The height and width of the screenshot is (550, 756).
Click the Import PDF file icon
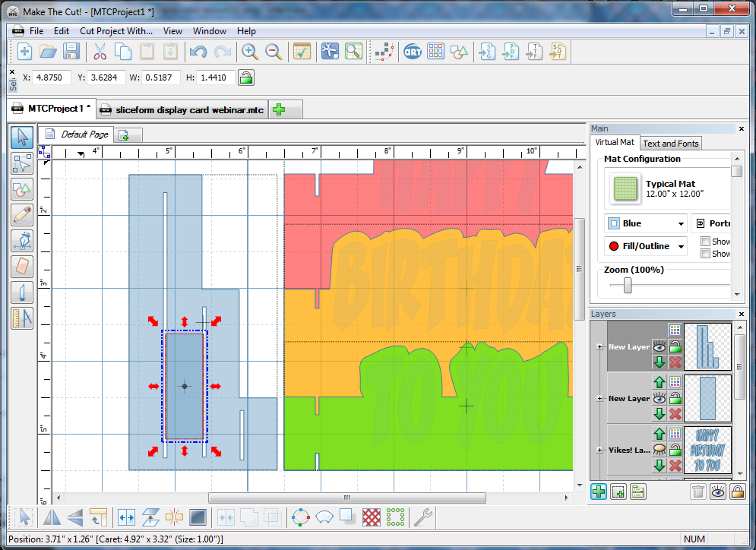(x=511, y=51)
